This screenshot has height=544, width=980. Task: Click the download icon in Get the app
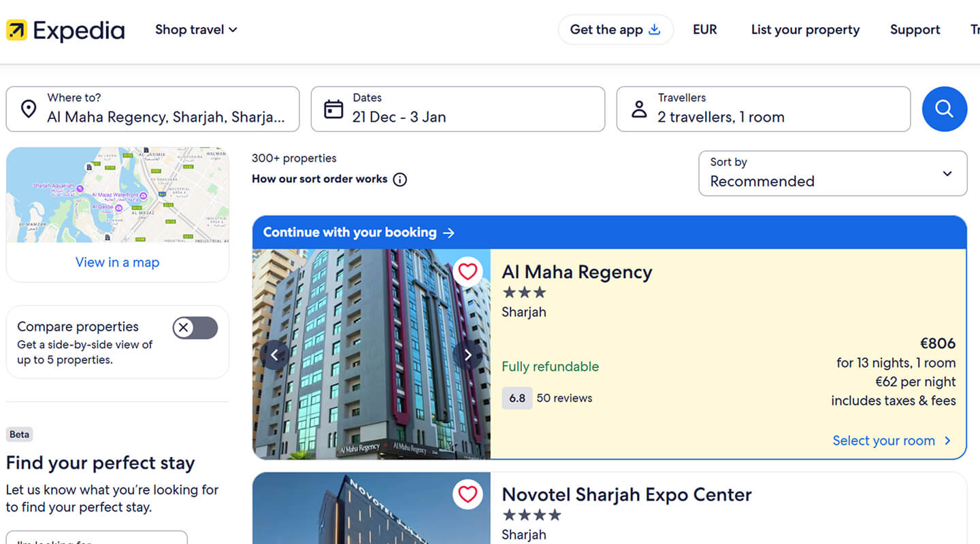655,29
